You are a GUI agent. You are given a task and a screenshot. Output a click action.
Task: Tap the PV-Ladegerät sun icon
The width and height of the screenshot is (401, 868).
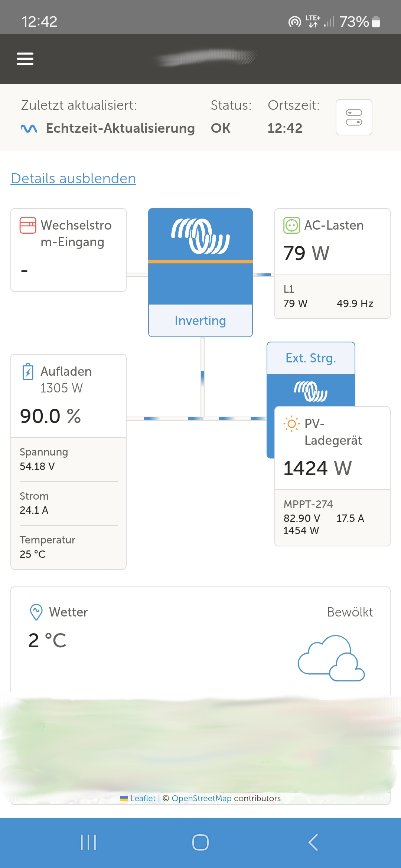(x=291, y=424)
